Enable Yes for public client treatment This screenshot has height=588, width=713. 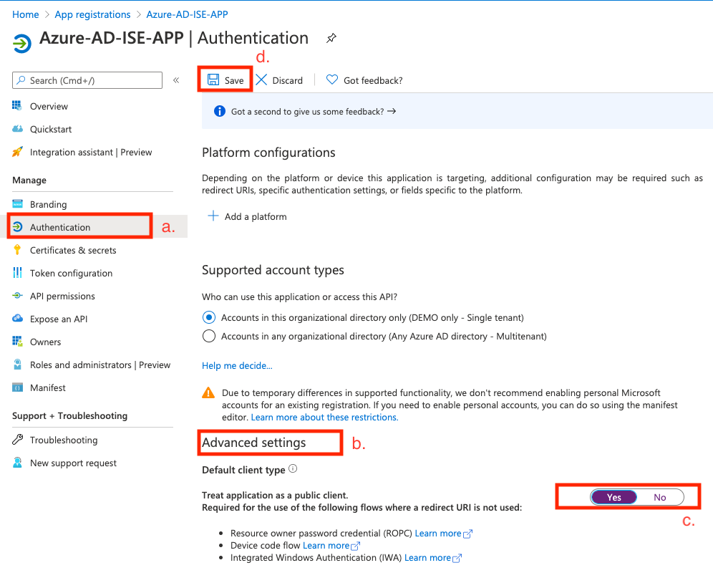(613, 496)
